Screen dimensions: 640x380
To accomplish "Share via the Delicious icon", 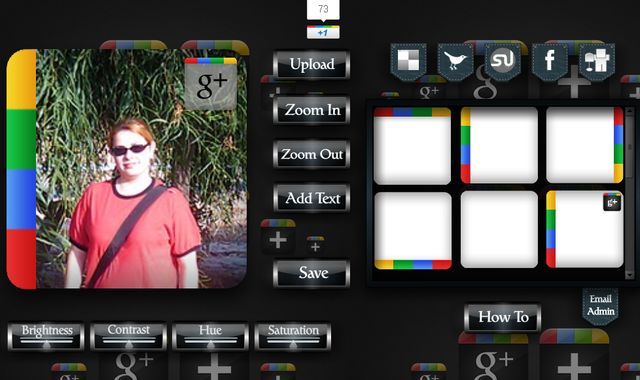I will click(x=409, y=61).
